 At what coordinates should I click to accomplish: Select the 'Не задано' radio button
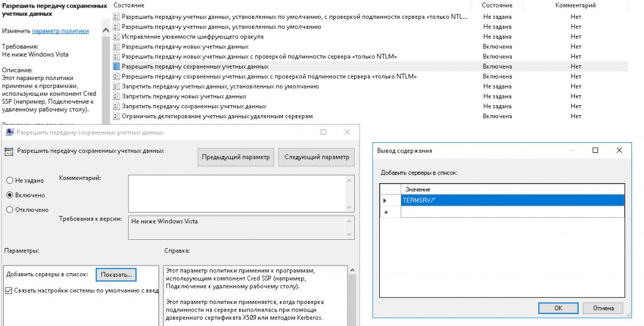(10, 180)
